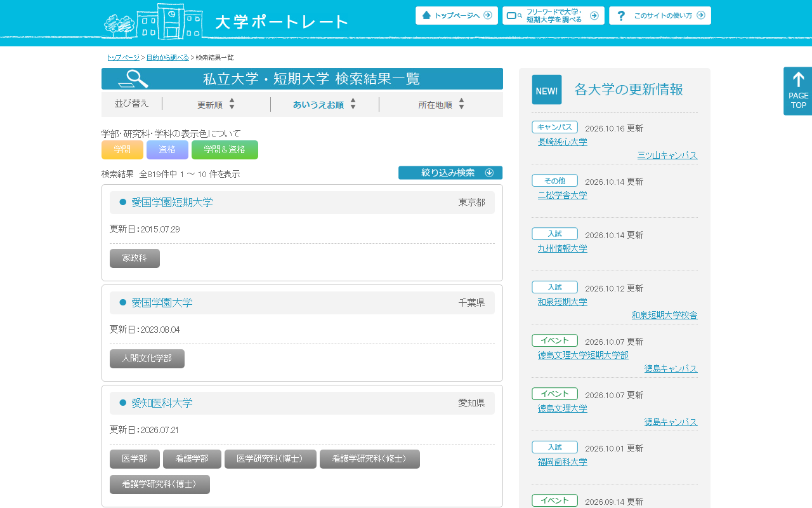
Task: Open 三ツ山キャンパス link
Action: [x=667, y=156]
